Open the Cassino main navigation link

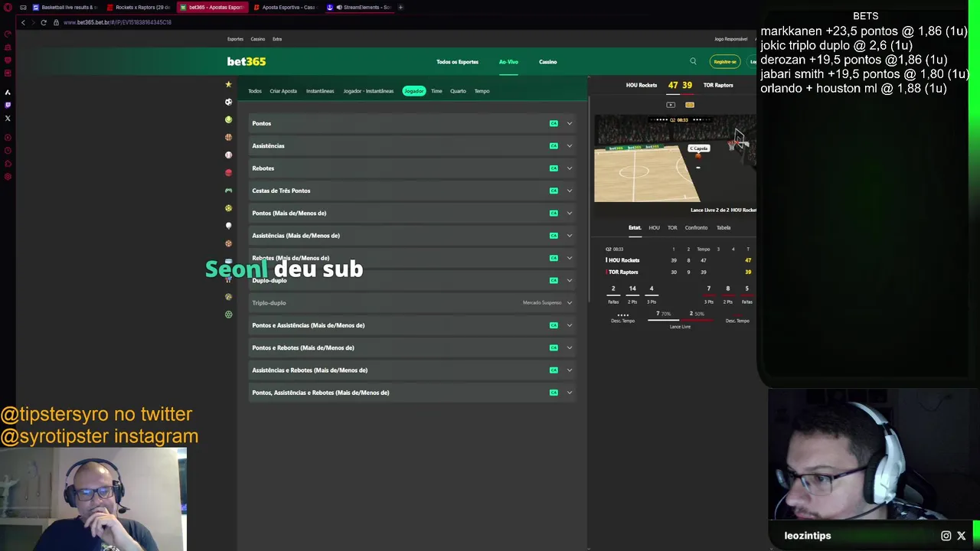(x=547, y=62)
